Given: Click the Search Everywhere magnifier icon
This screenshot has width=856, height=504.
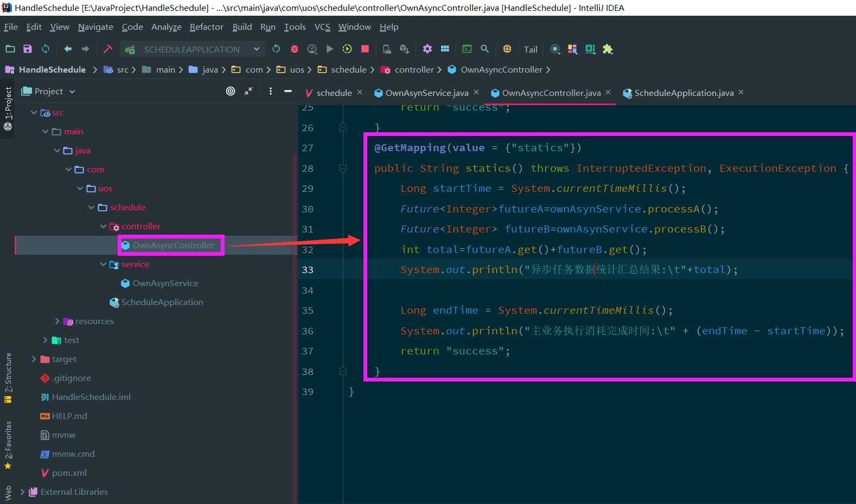Looking at the screenshot, I should pos(485,49).
